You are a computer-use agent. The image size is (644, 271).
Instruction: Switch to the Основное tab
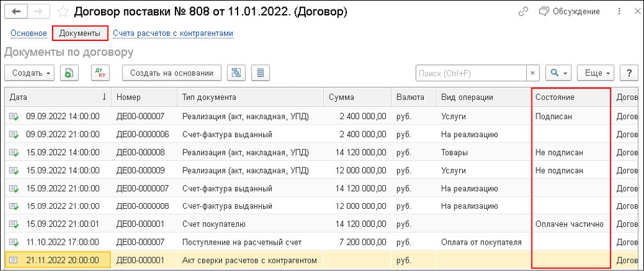coord(28,33)
